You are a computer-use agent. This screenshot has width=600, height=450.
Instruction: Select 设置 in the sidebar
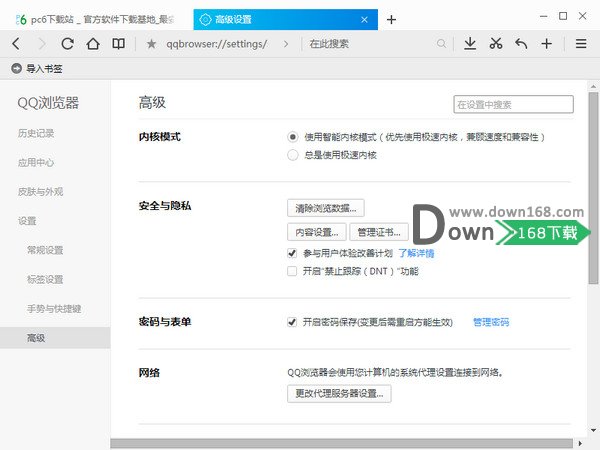(x=27, y=221)
